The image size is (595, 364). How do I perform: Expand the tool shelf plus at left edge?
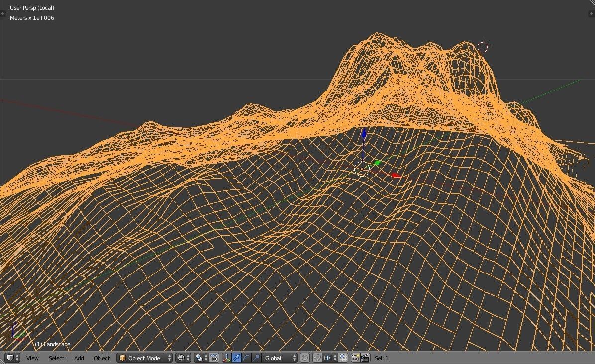pos(3,14)
